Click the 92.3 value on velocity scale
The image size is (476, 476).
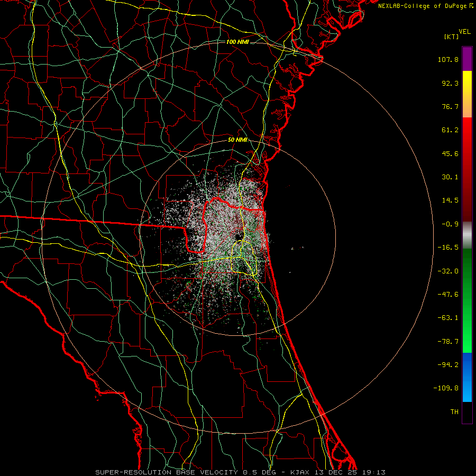(x=450, y=83)
